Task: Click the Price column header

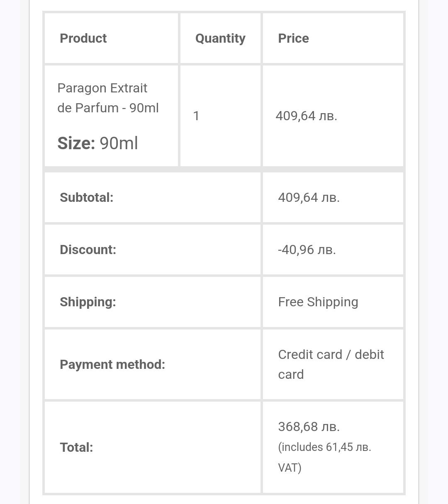Action: tap(293, 38)
